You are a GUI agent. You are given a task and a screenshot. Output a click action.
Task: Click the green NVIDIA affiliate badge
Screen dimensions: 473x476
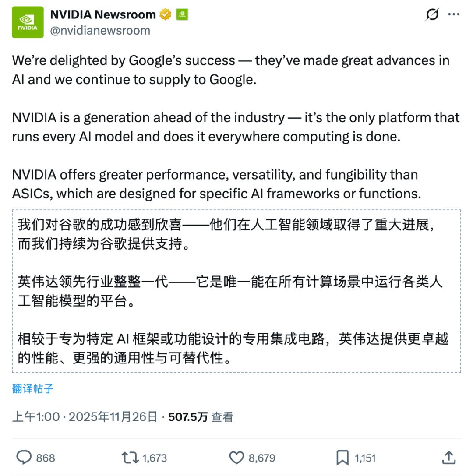(182, 15)
